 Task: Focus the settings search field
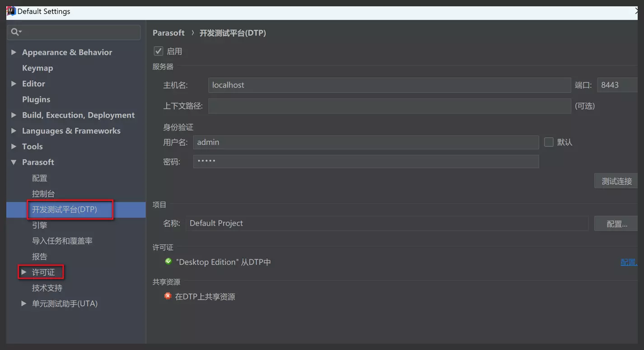click(74, 32)
